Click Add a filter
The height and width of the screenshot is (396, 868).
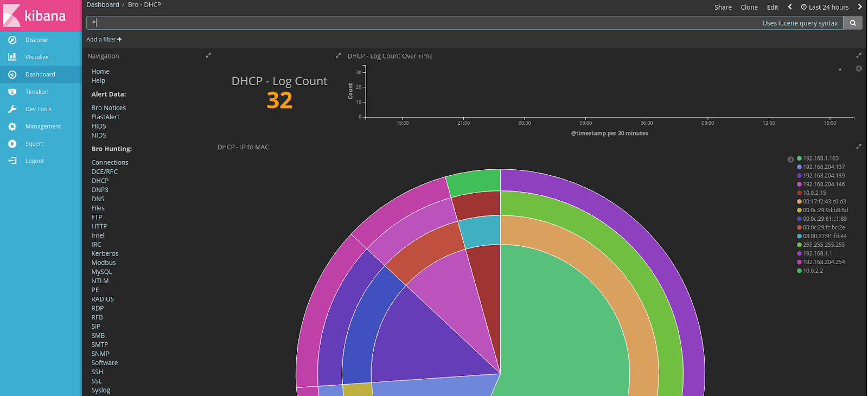pos(104,39)
